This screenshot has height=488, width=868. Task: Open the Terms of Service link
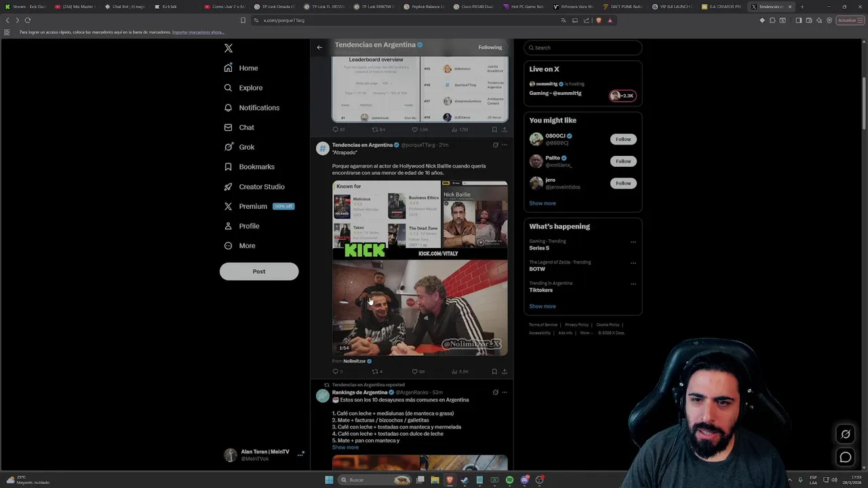543,325
